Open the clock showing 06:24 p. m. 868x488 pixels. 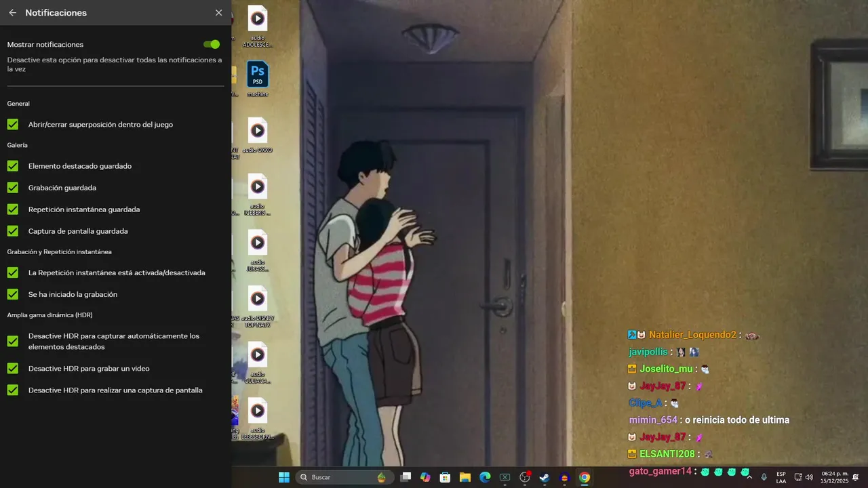[835, 477]
